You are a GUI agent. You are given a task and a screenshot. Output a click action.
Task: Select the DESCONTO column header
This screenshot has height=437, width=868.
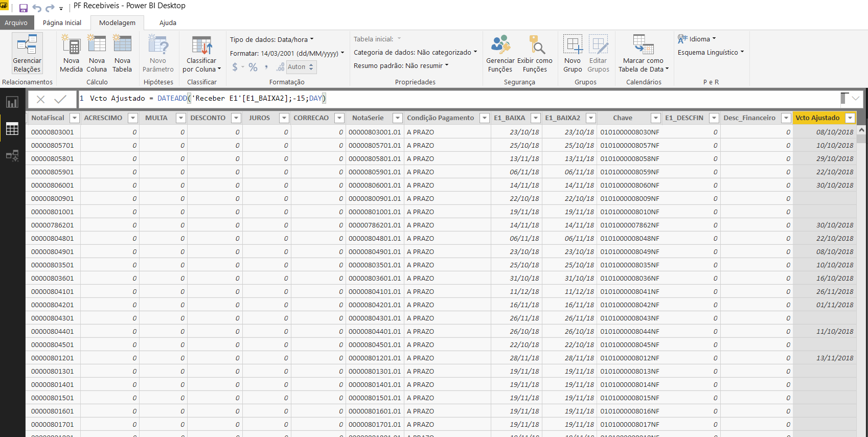(208, 118)
